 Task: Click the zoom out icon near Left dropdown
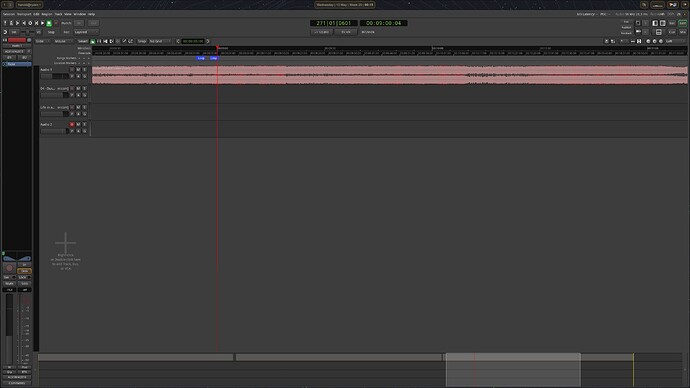tap(648, 41)
